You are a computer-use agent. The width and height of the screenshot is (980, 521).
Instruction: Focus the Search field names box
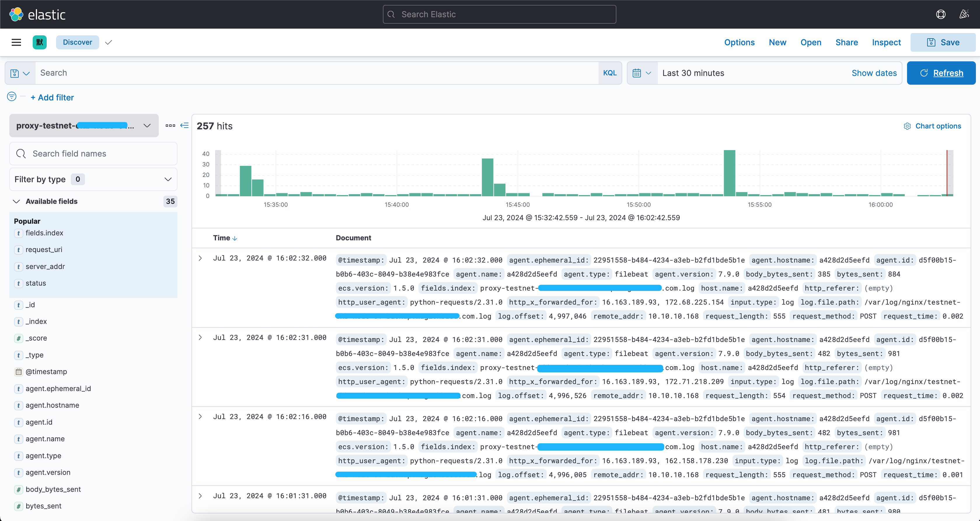(x=93, y=154)
